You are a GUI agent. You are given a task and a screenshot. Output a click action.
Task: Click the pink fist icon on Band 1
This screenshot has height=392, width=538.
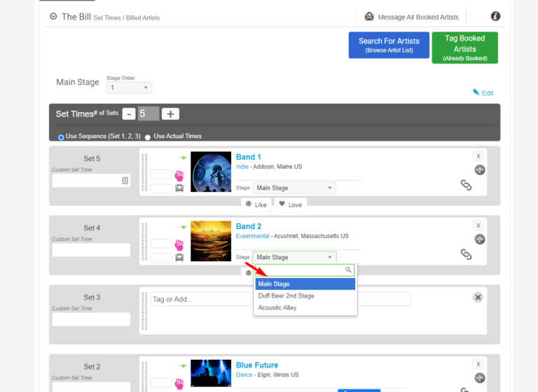(179, 175)
